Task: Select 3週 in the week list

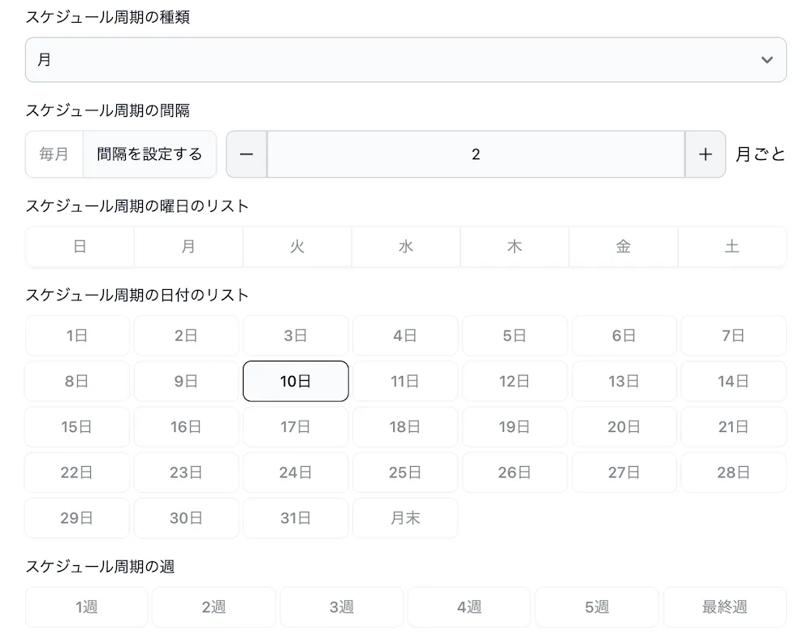Action: point(341,607)
